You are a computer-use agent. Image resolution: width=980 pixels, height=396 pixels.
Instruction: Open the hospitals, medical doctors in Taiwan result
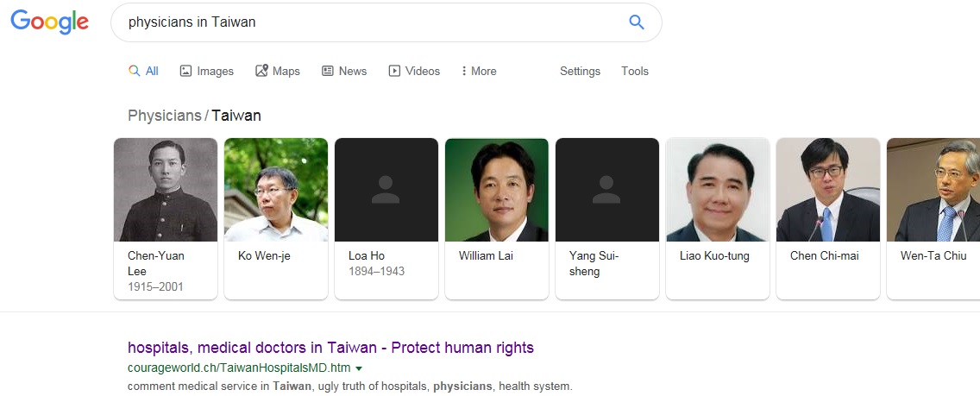[x=330, y=348]
